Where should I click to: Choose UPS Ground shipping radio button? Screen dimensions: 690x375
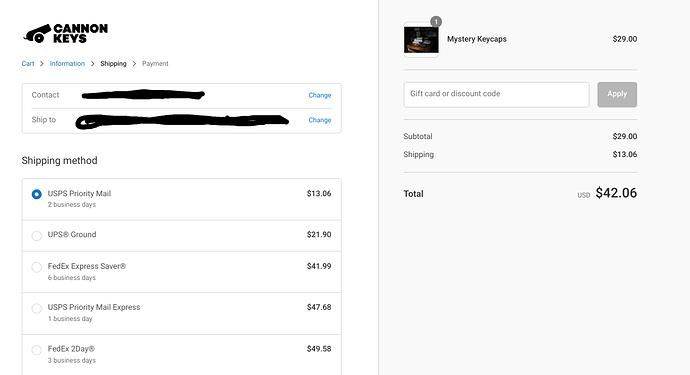pos(37,235)
